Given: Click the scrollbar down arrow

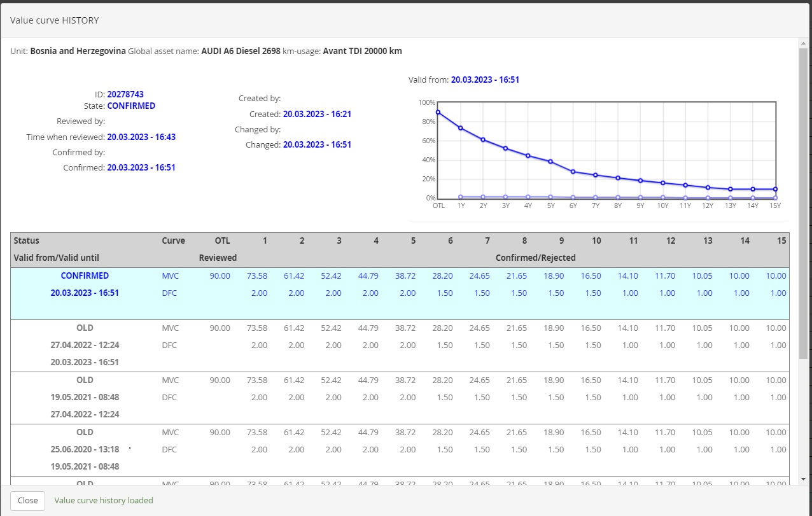Looking at the screenshot, I should (x=803, y=478).
